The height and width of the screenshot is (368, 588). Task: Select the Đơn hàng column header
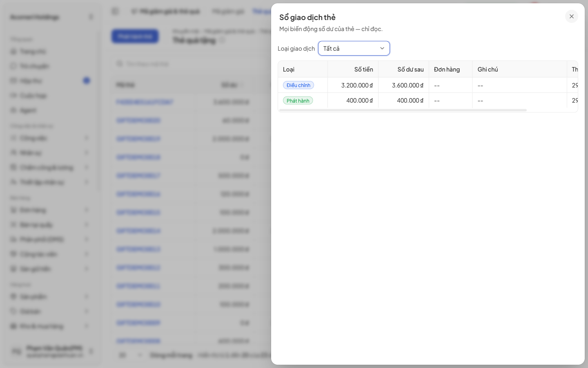(x=450, y=70)
